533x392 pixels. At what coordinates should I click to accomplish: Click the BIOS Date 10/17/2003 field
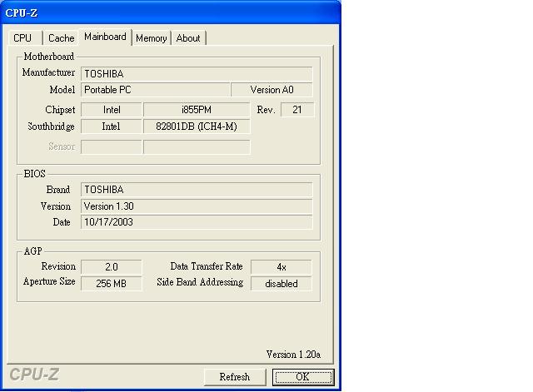coord(197,222)
